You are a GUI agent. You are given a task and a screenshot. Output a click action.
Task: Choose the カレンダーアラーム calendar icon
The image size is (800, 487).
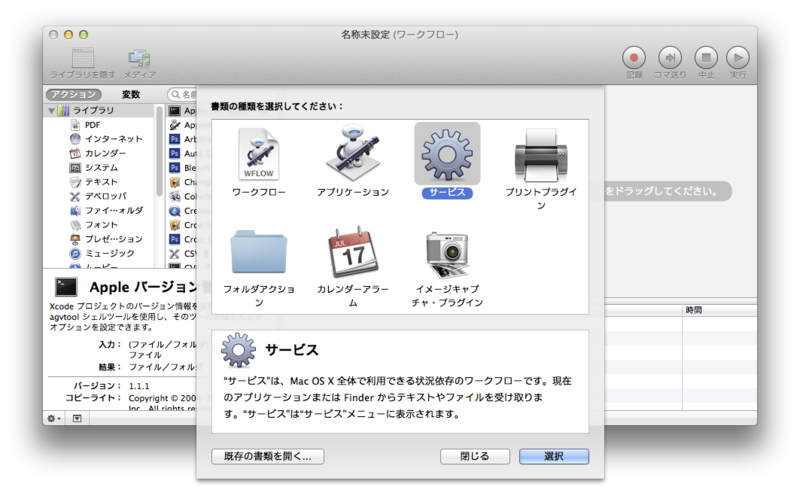[353, 251]
